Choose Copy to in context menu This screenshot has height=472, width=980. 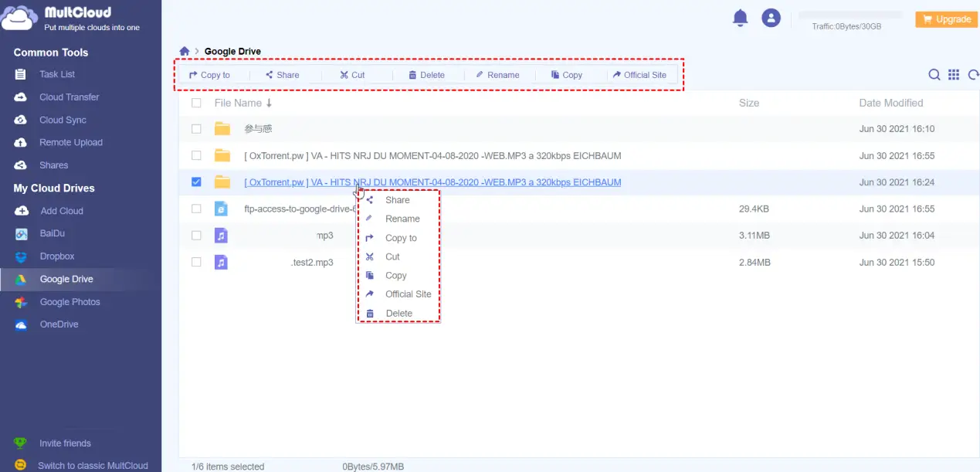click(401, 238)
